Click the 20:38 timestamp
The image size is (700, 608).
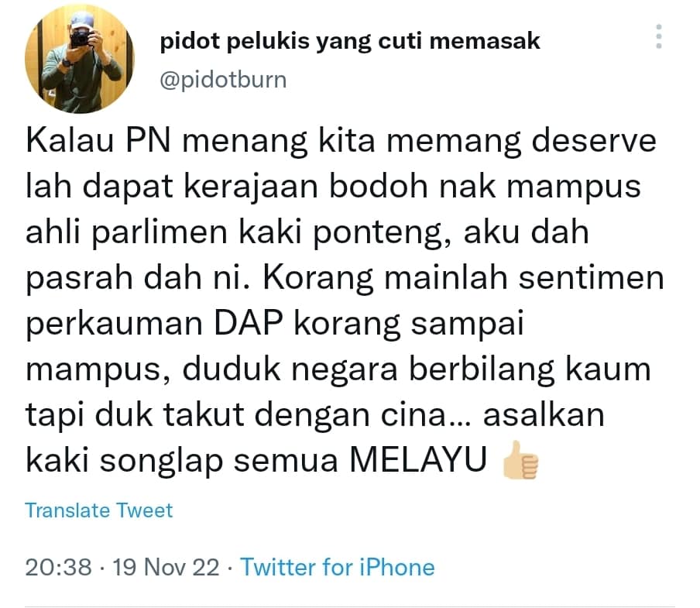click(59, 568)
